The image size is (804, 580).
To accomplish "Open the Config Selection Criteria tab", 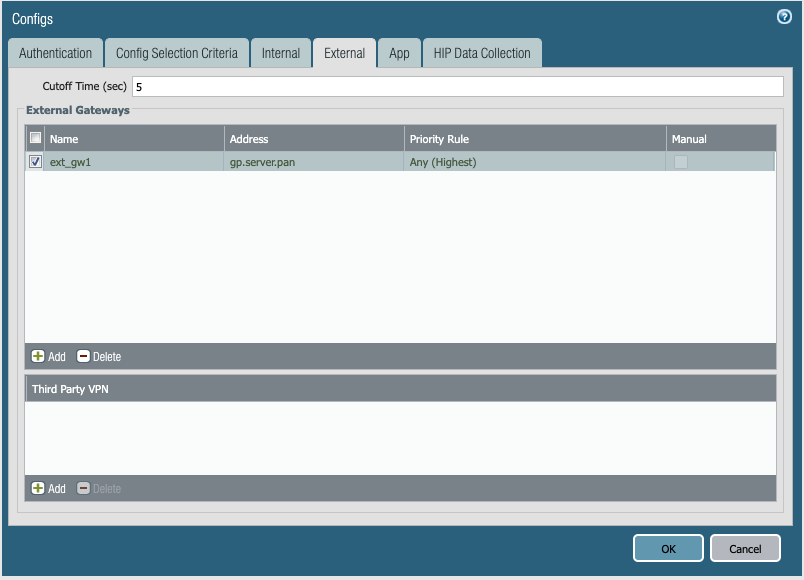I will [x=176, y=53].
